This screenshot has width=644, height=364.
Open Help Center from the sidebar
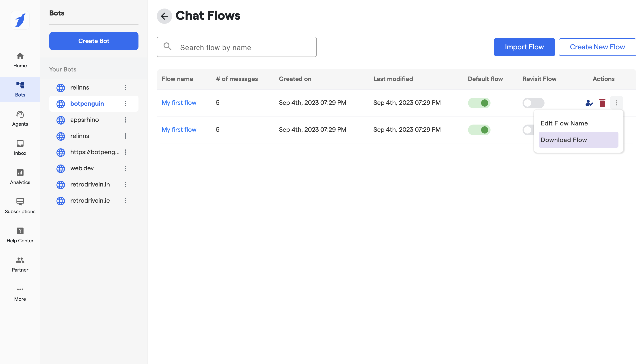click(20, 235)
